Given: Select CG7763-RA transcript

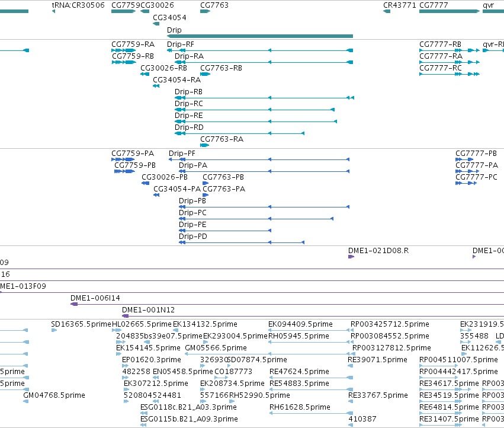Looking at the screenshot, I should point(221,139).
